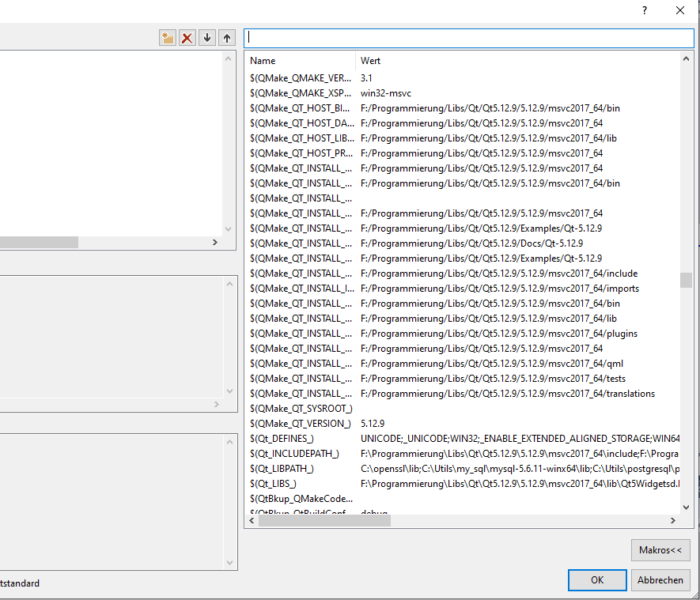Click the help question mark icon
Image resolution: width=700 pixels, height=600 pixels.
(645, 10)
